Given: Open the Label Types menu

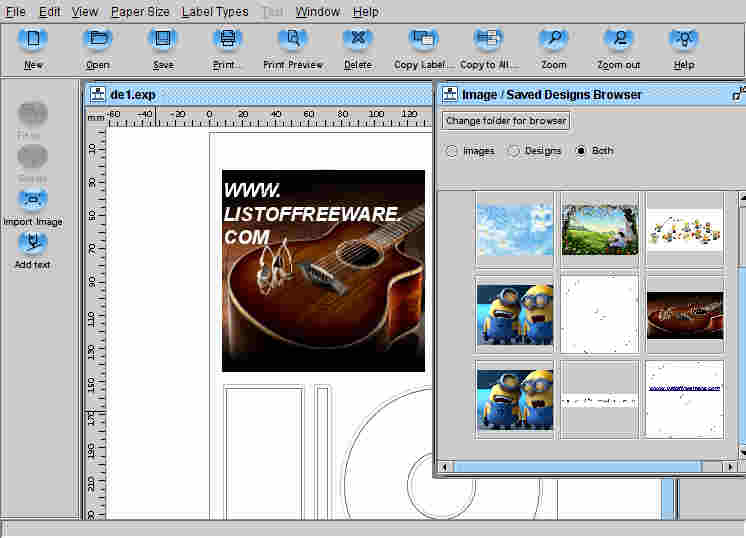Looking at the screenshot, I should point(215,11).
